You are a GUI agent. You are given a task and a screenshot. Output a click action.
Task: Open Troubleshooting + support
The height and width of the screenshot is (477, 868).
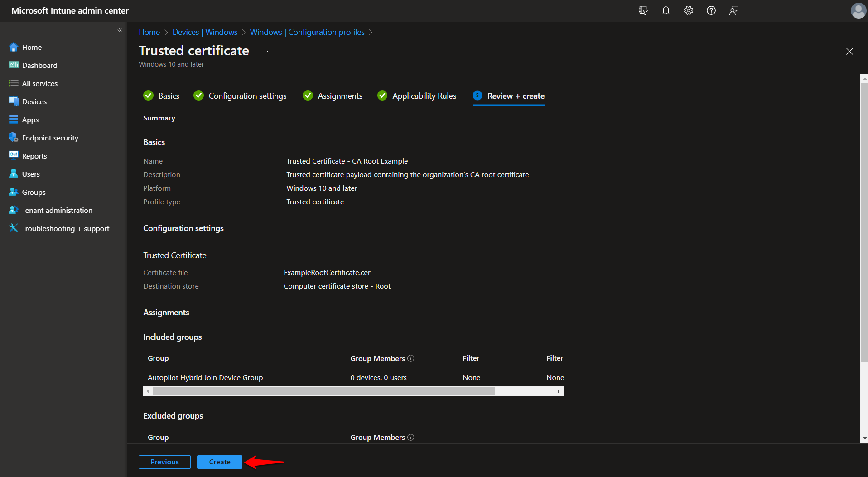[65, 228]
